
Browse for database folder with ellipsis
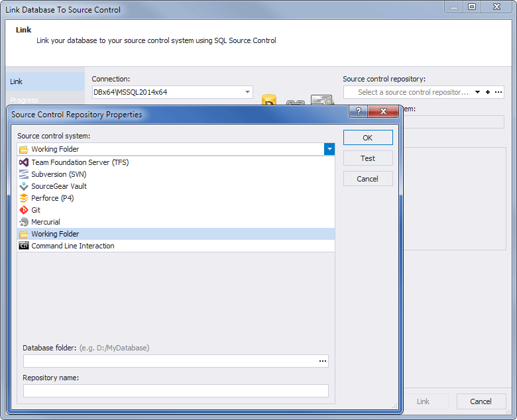pyautogui.click(x=323, y=361)
